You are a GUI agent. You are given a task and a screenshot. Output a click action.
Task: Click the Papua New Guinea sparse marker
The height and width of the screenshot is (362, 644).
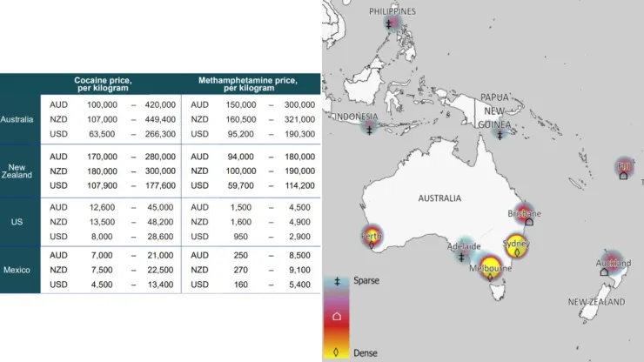click(x=500, y=135)
